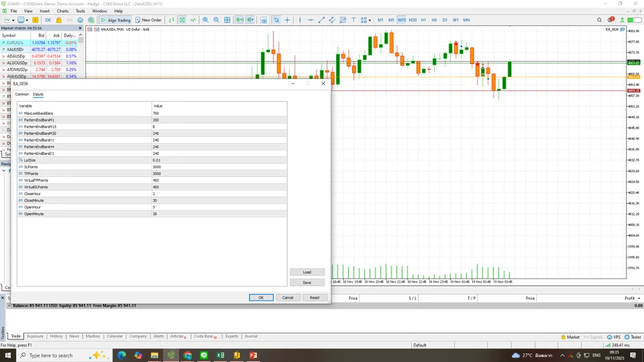This screenshot has height=362, width=644.
Task: Open the search magnifier icon
Action: click(x=599, y=19)
